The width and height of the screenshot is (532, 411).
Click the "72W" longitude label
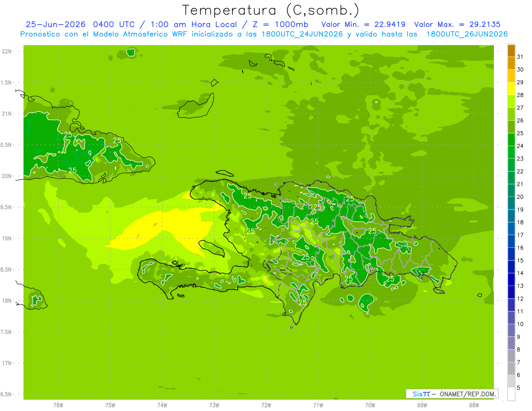266,405
